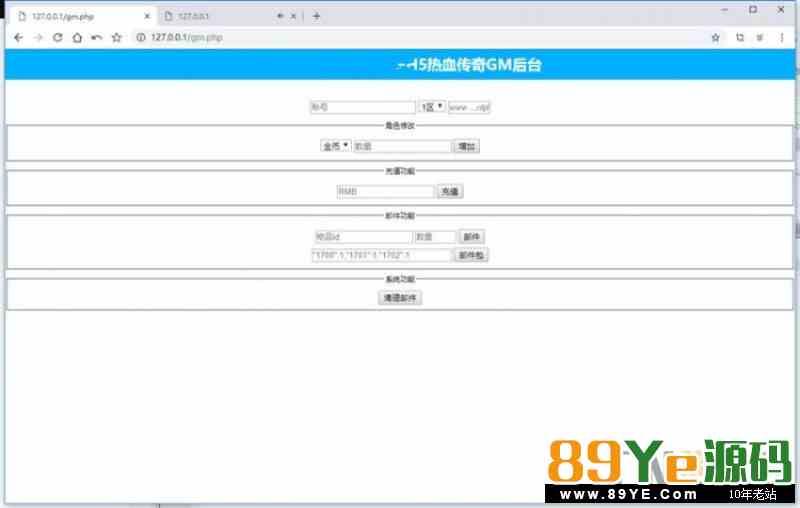Click the undo-close-tab arrow icon
This screenshot has height=508, width=800.
96,38
